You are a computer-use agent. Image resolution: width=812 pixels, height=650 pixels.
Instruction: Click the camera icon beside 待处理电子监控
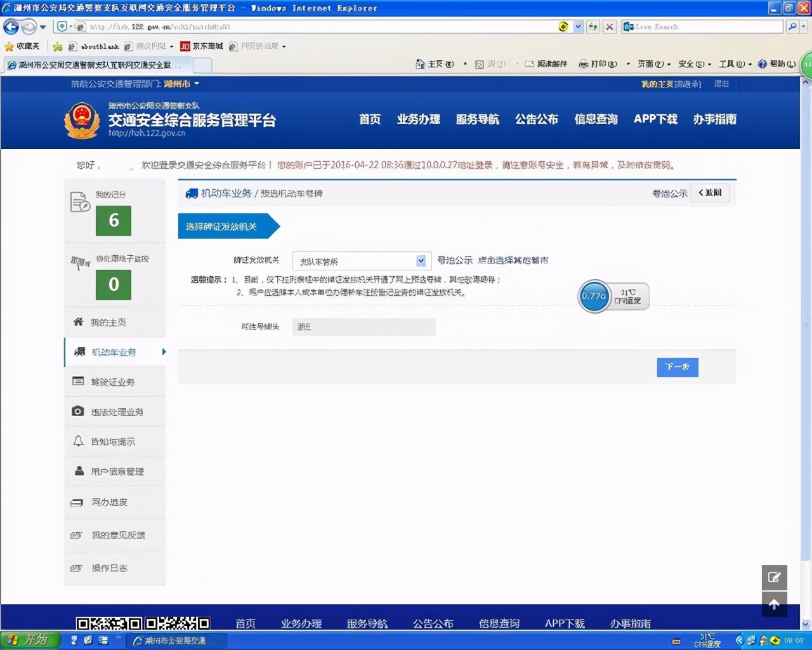click(80, 262)
